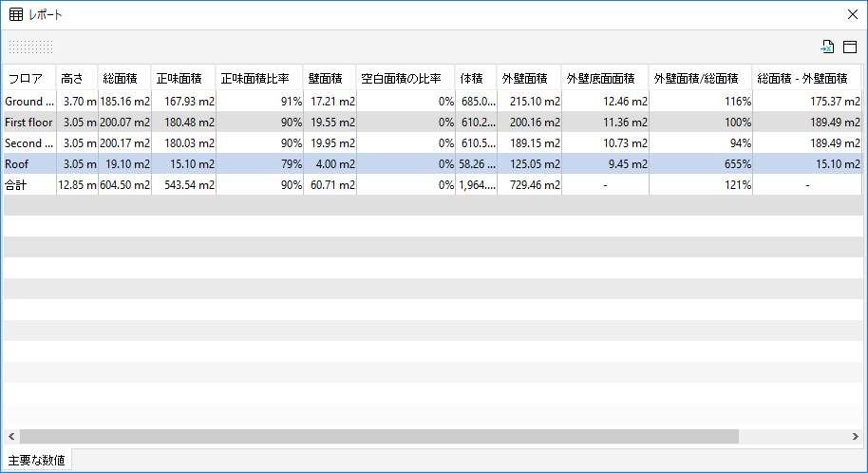Viewport: 868px width, 473px height.
Task: Click the horizontal scrollbar left arrow
Action: coord(11,437)
